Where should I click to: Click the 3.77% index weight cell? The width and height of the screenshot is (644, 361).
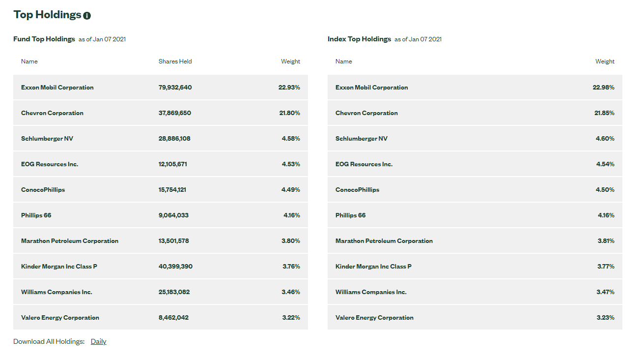pos(606,267)
